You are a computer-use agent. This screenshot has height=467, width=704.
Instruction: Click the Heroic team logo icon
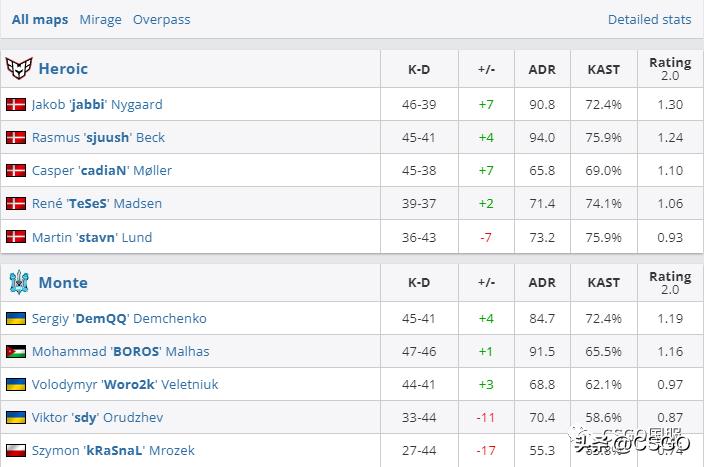click(19, 69)
